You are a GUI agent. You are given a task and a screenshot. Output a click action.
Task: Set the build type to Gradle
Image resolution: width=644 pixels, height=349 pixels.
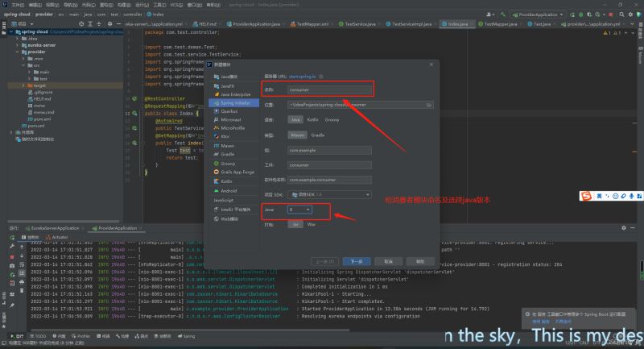click(318, 135)
